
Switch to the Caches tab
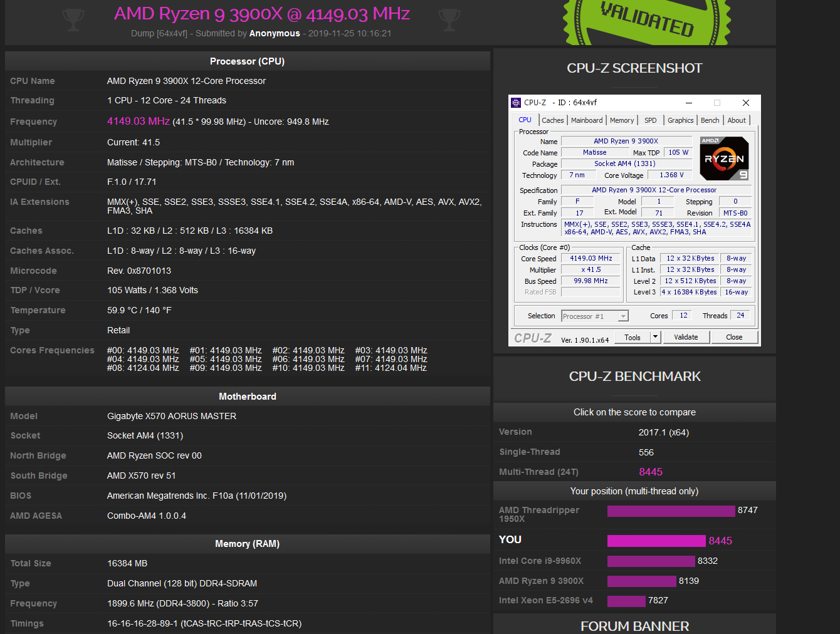tap(553, 120)
